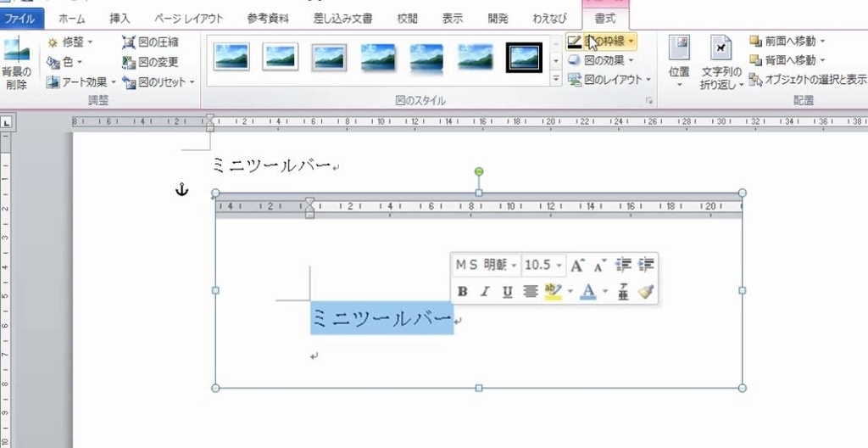Click 図の変更 change picture
868x448 pixels.
[x=151, y=62]
